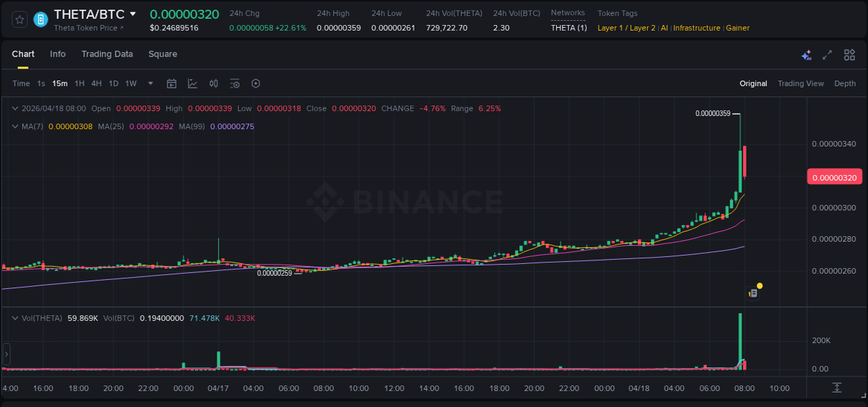Select the 1H chart interval
Viewport: 868px width, 407px height.
point(79,83)
